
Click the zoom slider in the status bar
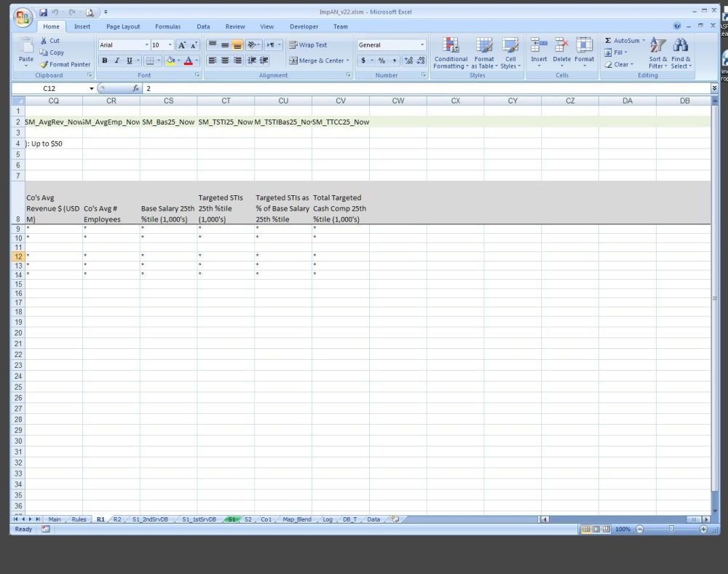pyautogui.click(x=671, y=529)
